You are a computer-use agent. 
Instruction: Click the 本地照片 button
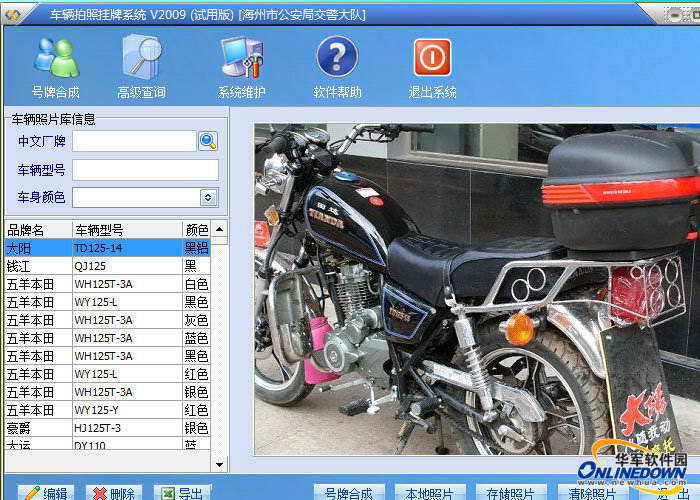click(430, 493)
